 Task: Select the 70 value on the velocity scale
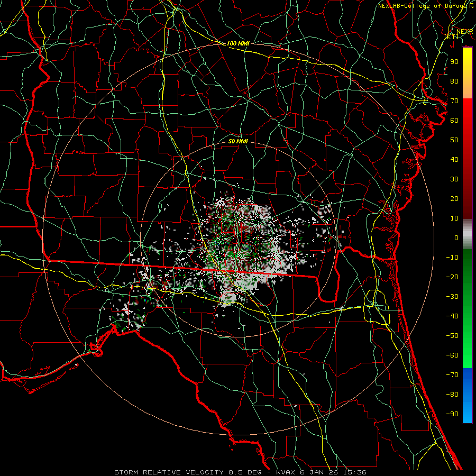[x=454, y=101]
